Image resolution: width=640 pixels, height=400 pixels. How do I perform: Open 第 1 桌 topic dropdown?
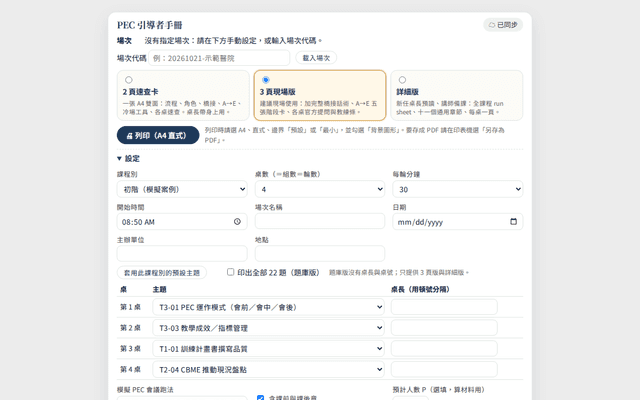[x=269, y=307]
